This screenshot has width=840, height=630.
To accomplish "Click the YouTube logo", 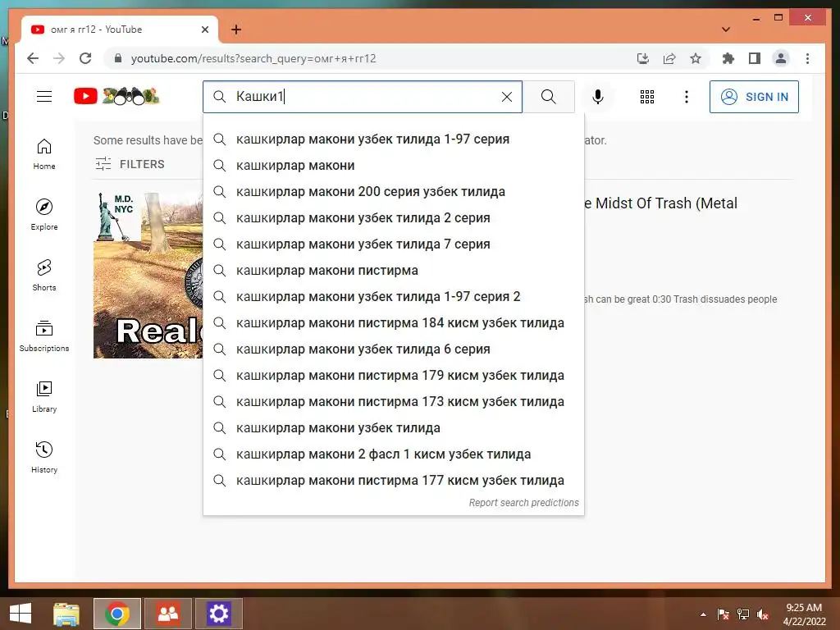I will 116,97.
